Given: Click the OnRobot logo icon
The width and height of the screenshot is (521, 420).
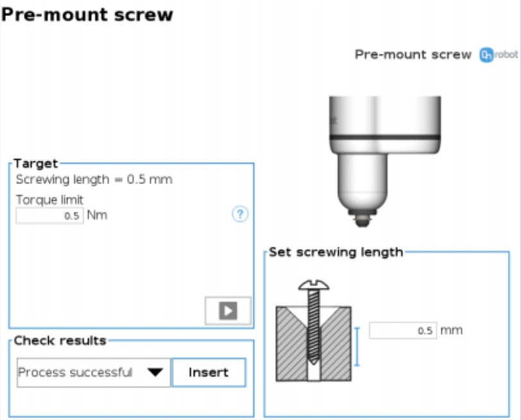Looking at the screenshot, I should (x=486, y=55).
